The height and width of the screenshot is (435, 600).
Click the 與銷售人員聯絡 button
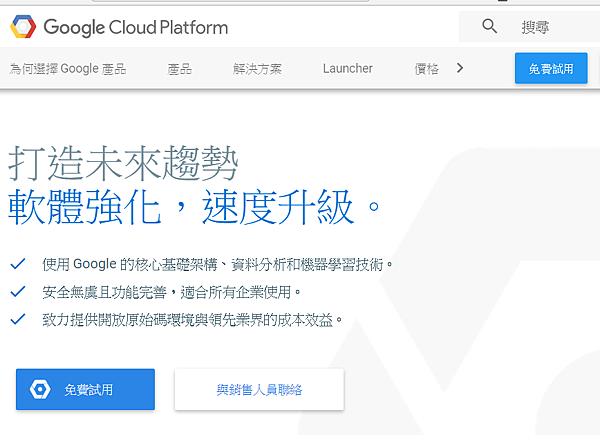coord(259,389)
